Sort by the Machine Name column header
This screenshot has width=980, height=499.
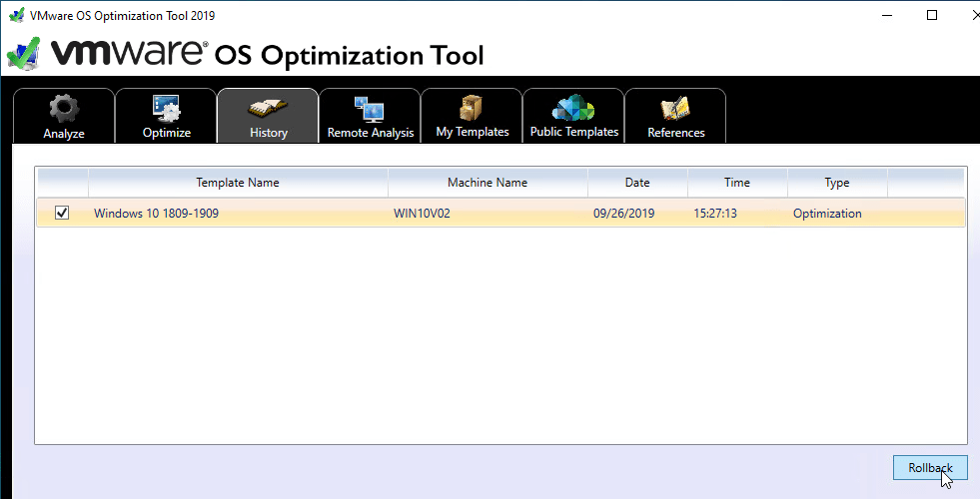[x=488, y=183]
